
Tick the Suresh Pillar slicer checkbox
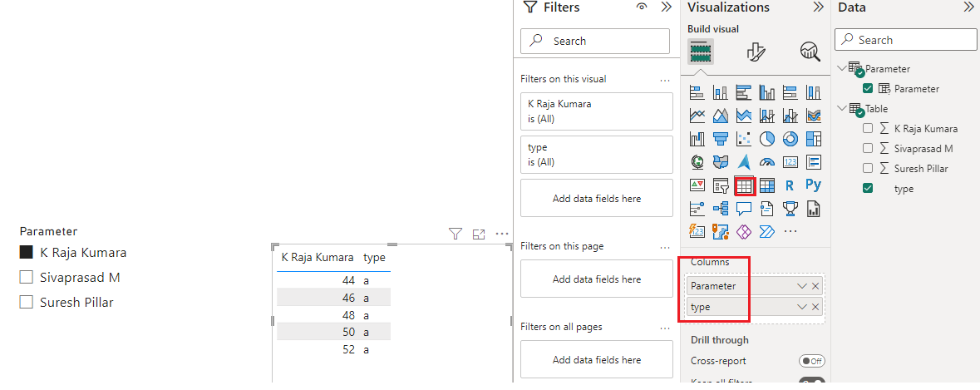coord(27,302)
